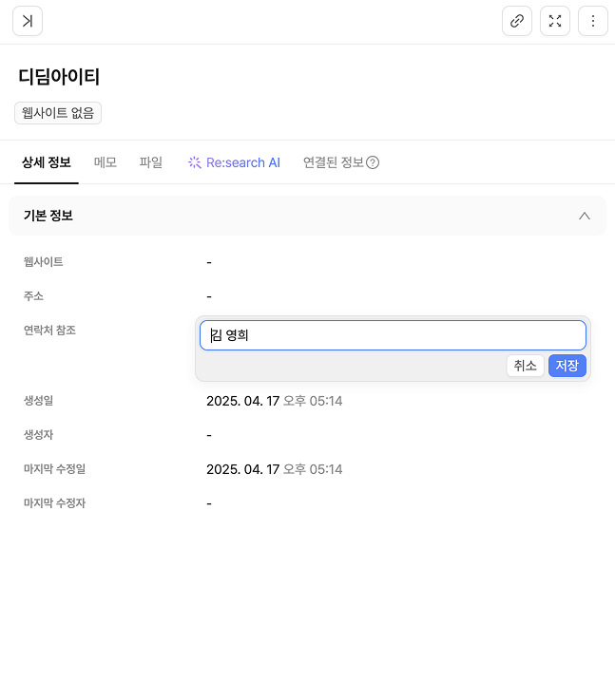
Task: Click the Re:search AI sparkle icon
Action: pyautogui.click(x=195, y=162)
